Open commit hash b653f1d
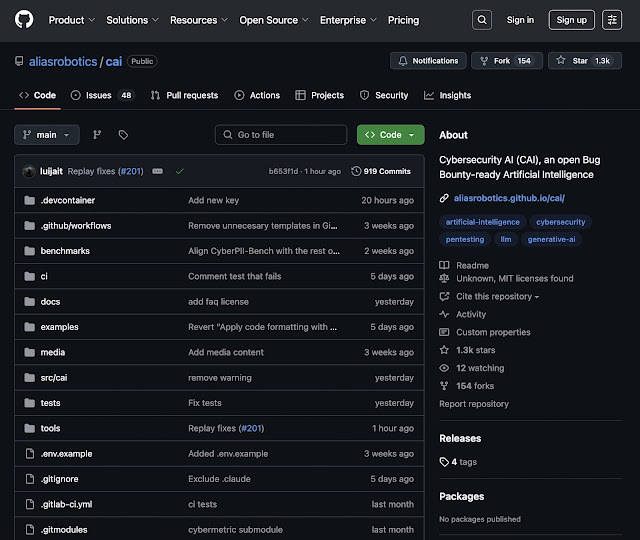640x540 pixels. click(283, 171)
